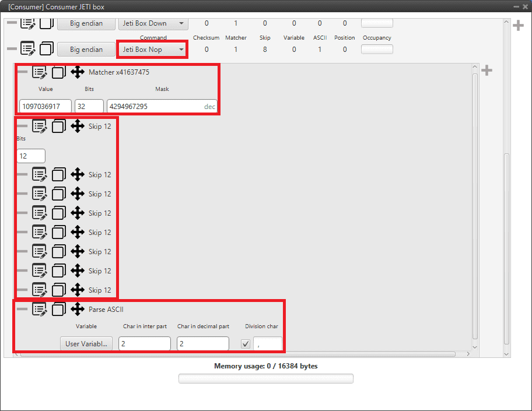Screen dimensions: 532x411
Task: Remove the Matcher x41637475 entry with minus
Action: coord(22,72)
